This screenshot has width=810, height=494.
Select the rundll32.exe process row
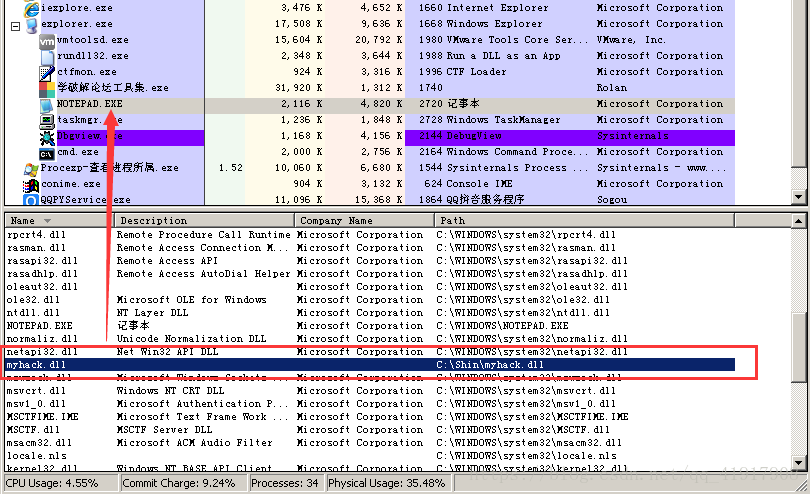pyautogui.click(x=369, y=56)
